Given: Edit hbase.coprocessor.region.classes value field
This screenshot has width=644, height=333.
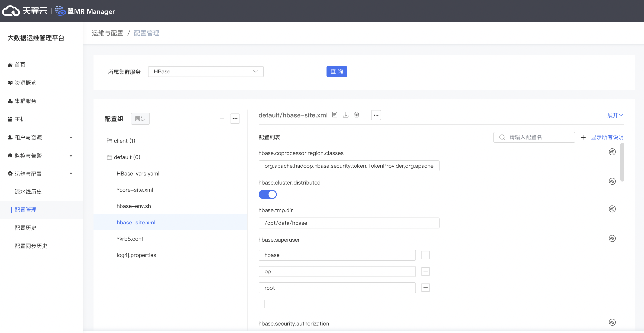Looking at the screenshot, I should (349, 166).
